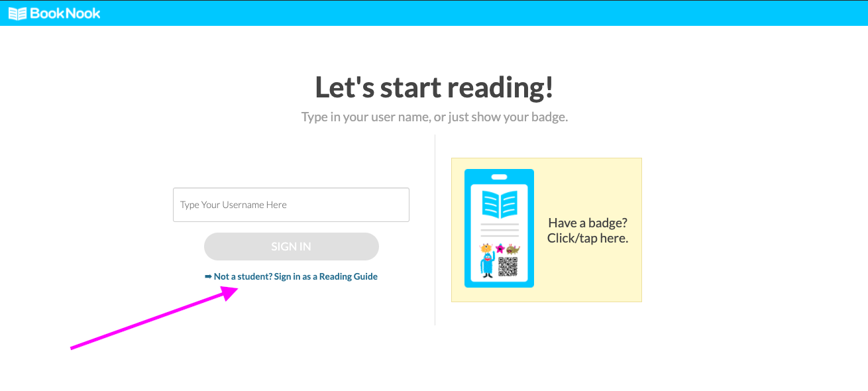Click the arrow icon before Not a student

[x=208, y=276]
